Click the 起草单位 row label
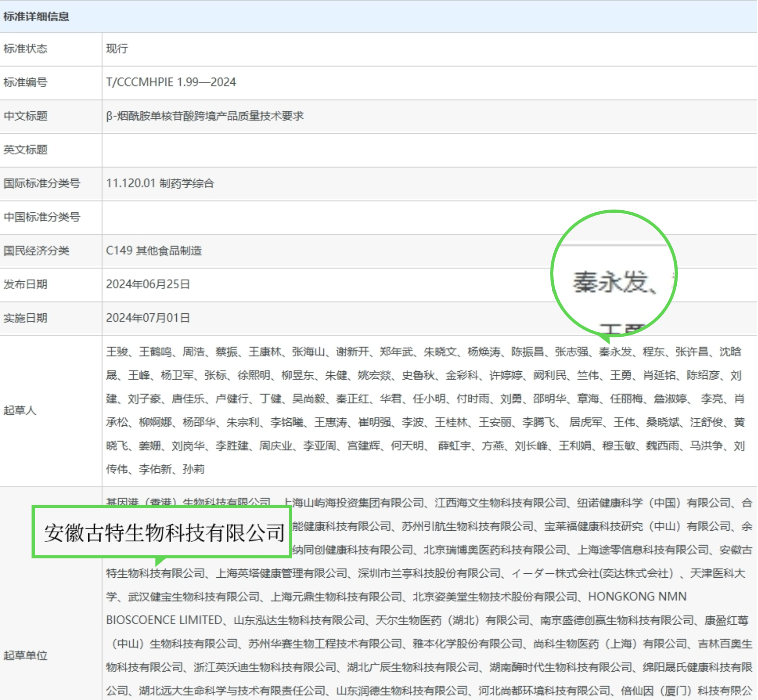758x700 pixels. [26, 655]
